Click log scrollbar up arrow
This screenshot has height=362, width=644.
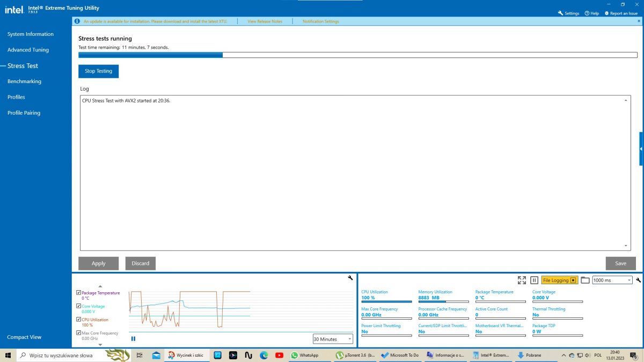[x=626, y=100]
